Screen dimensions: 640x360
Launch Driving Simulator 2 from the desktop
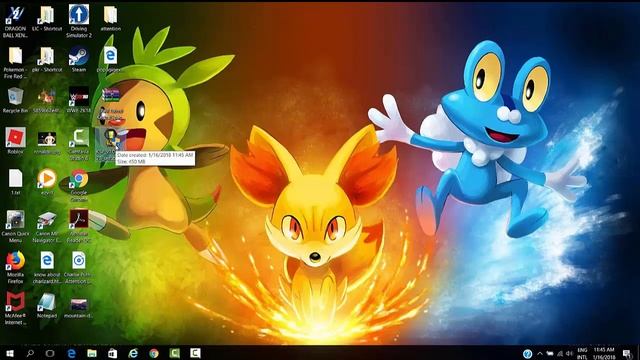pos(79,21)
